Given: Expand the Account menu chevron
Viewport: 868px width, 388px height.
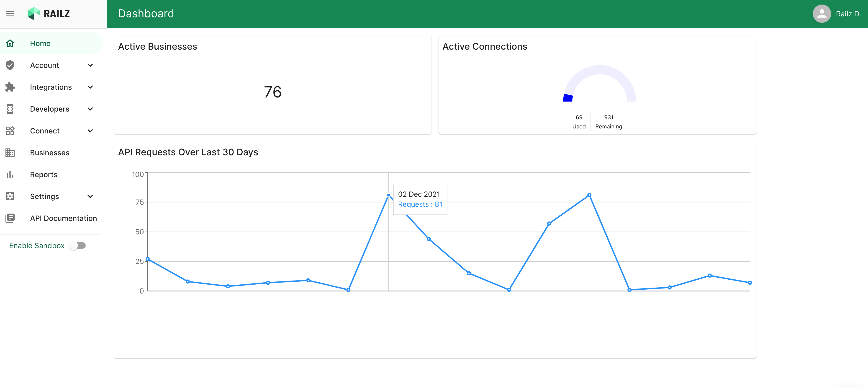Looking at the screenshot, I should click(x=90, y=65).
